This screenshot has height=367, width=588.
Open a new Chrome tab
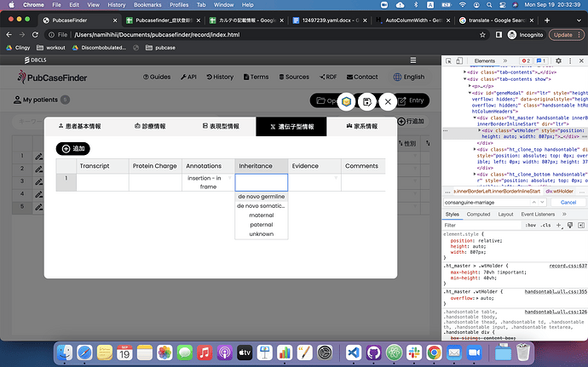pyautogui.click(x=547, y=20)
